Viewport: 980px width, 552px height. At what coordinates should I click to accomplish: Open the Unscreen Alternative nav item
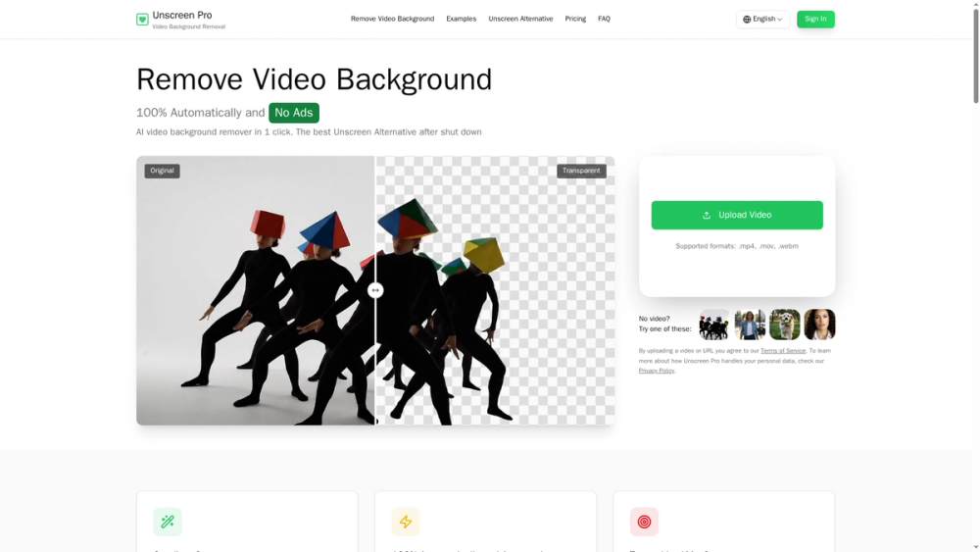520,19
